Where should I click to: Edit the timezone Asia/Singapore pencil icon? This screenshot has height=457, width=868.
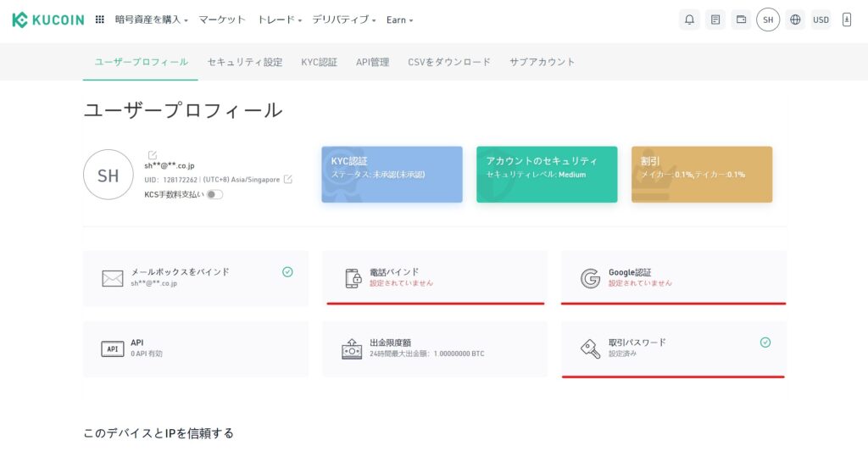[x=288, y=179]
